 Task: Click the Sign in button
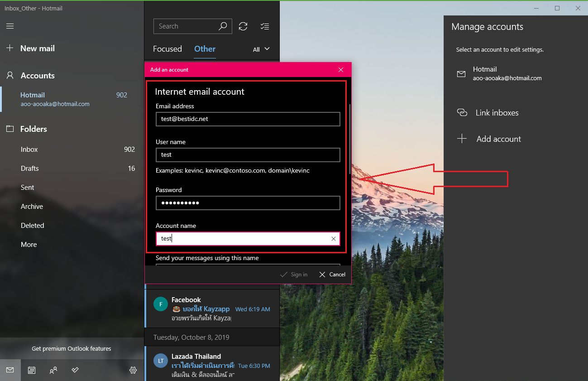pos(294,275)
